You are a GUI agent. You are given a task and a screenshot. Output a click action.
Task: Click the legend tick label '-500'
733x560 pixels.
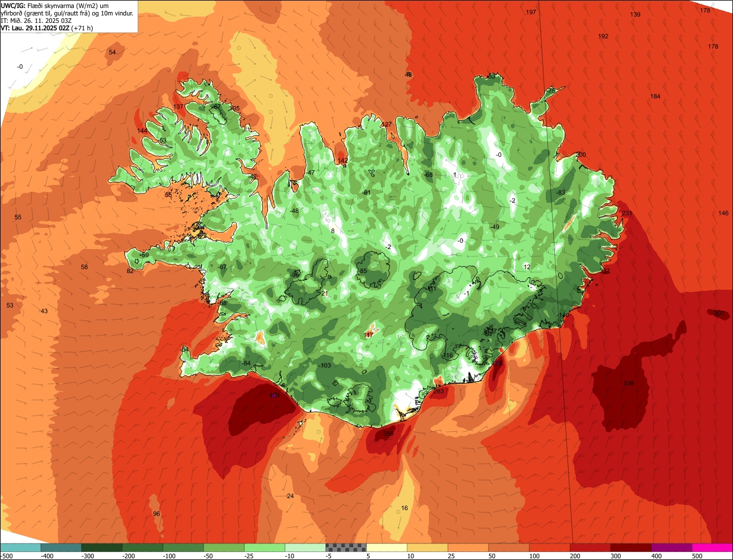6,556
